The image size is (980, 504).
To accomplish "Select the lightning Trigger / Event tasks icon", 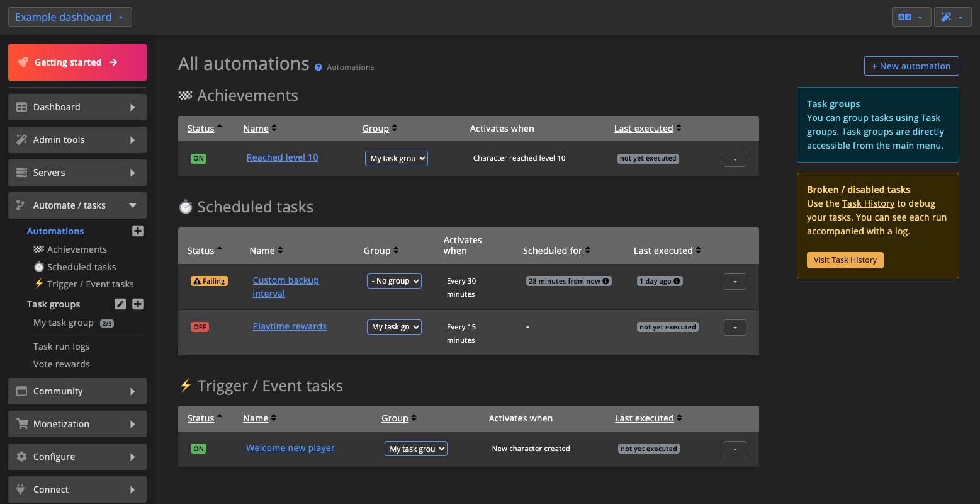I will (x=38, y=283).
